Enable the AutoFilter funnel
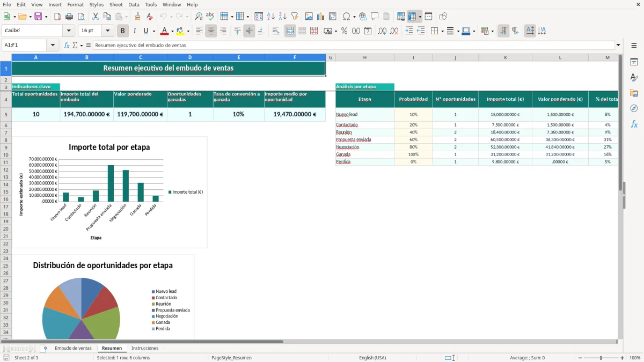The width and height of the screenshot is (644, 362). click(x=295, y=17)
